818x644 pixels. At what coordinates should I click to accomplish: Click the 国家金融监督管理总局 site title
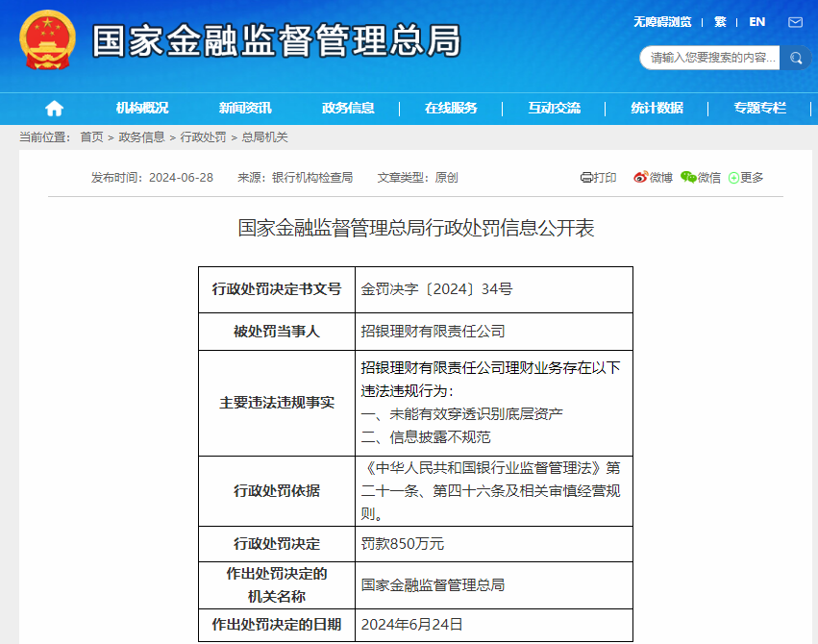click(277, 40)
